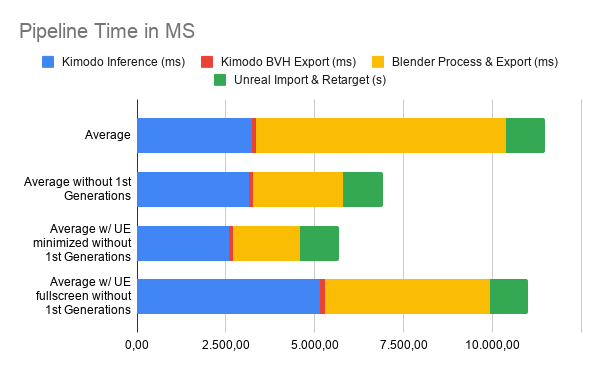Click the '5.000,00' axis label
Viewport: 600px width, 371px height.
click(x=315, y=345)
